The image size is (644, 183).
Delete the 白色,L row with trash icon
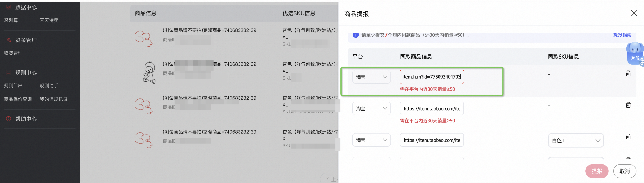pyautogui.click(x=628, y=136)
